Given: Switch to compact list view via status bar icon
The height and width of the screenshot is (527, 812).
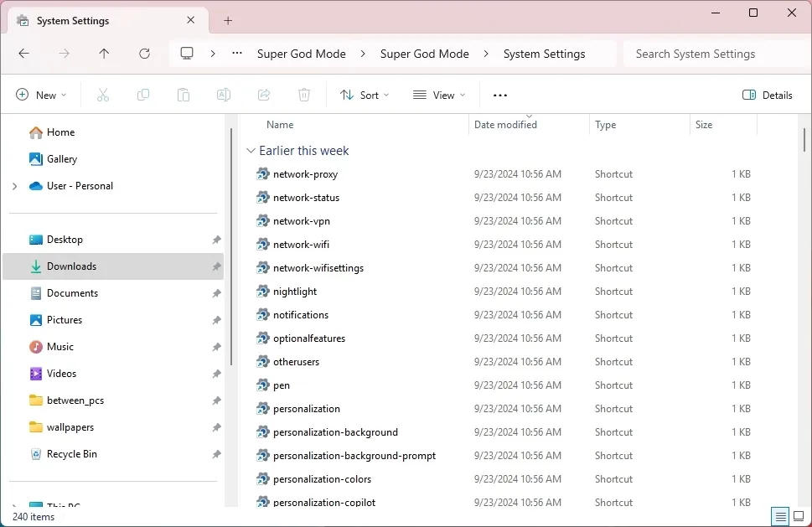Looking at the screenshot, I should pos(780,517).
